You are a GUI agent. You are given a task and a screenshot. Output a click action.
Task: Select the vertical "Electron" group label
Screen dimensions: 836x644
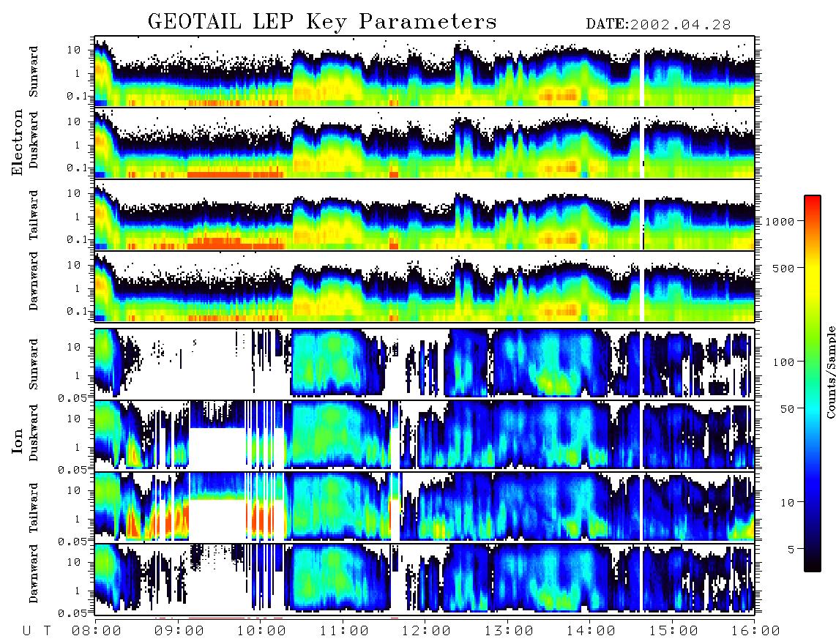tap(18, 142)
